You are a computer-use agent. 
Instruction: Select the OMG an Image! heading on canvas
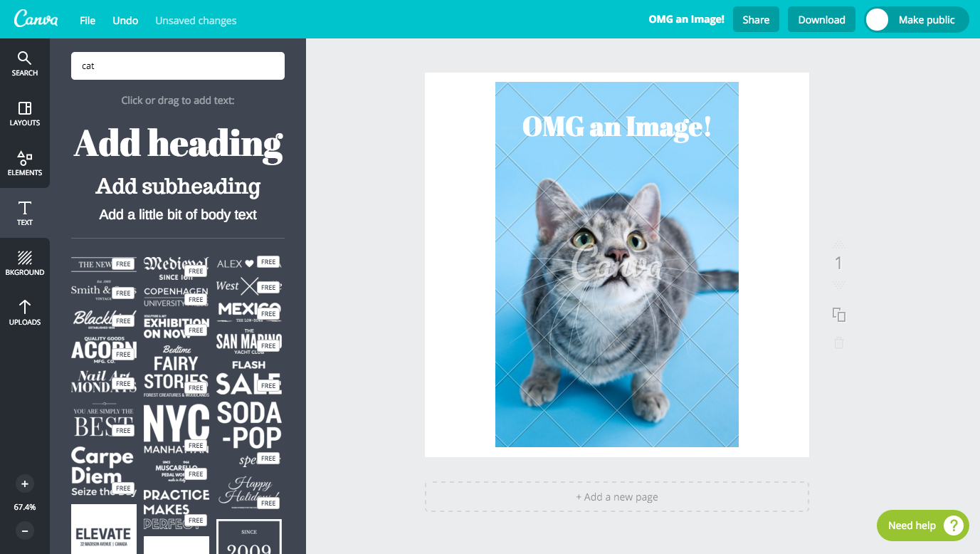(x=617, y=127)
